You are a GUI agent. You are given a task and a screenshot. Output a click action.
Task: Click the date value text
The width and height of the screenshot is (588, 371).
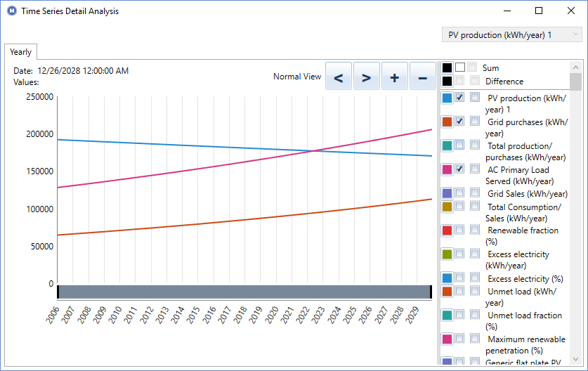pyautogui.click(x=83, y=71)
